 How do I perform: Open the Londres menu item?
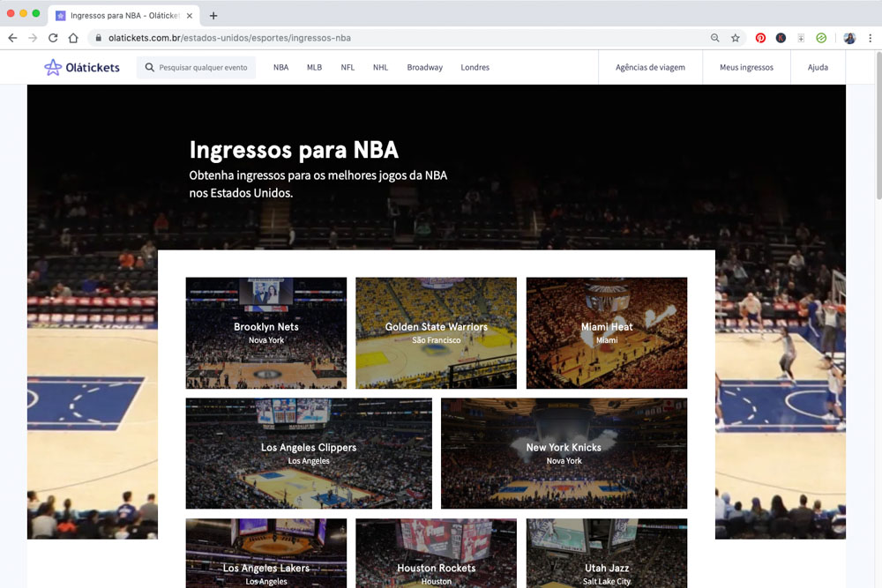tap(475, 68)
